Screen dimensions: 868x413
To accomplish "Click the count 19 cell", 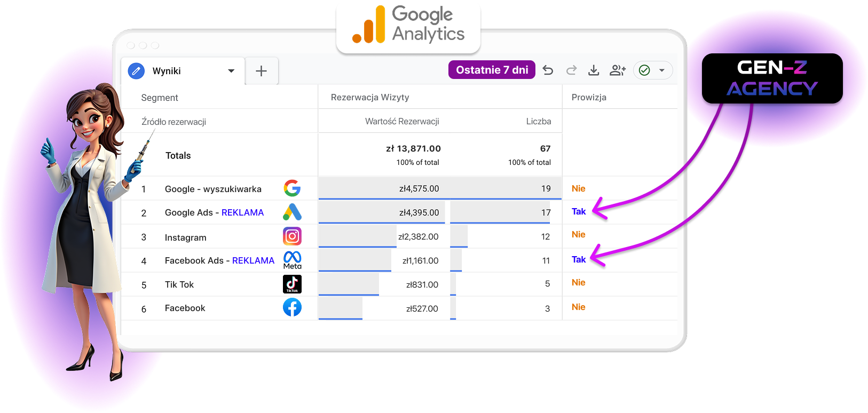I will click(x=546, y=188).
